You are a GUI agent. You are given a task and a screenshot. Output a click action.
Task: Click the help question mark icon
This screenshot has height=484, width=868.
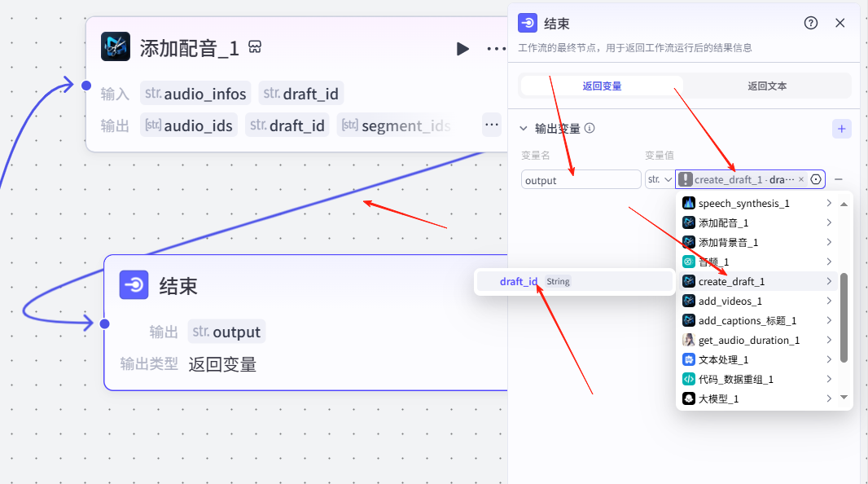811,23
